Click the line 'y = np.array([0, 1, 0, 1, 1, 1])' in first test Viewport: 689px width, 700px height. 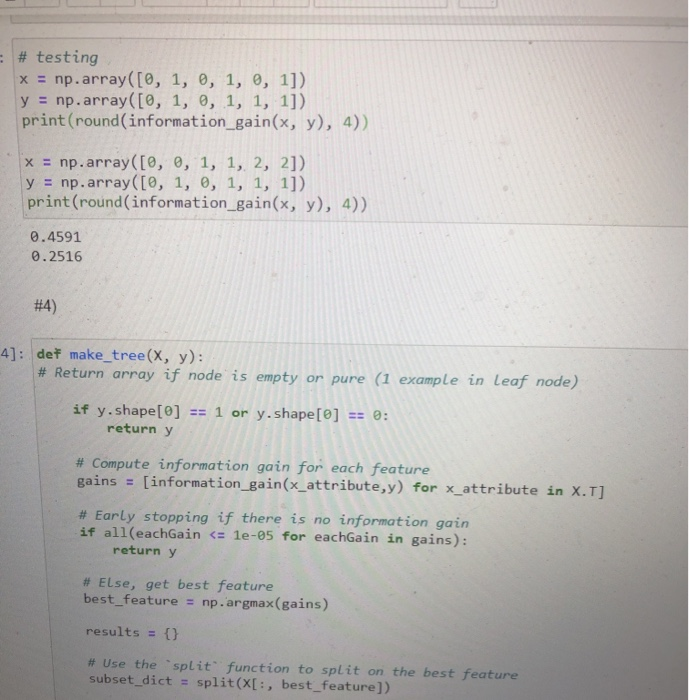tap(163, 100)
